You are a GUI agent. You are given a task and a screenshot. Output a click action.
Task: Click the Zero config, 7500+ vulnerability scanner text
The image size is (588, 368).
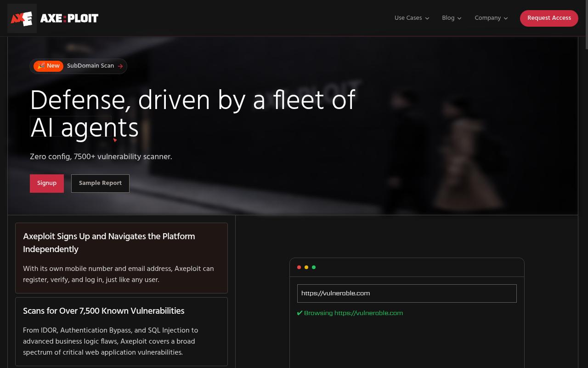(x=101, y=157)
